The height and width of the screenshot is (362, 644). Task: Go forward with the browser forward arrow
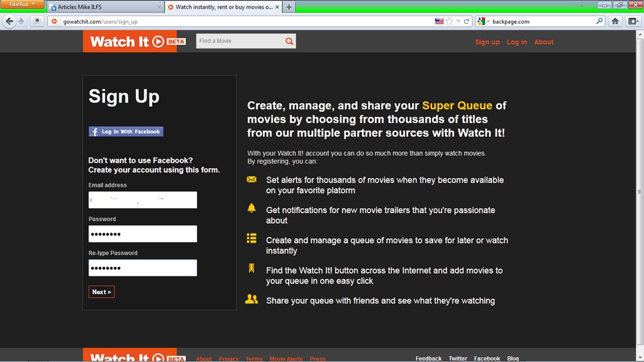click(x=21, y=21)
